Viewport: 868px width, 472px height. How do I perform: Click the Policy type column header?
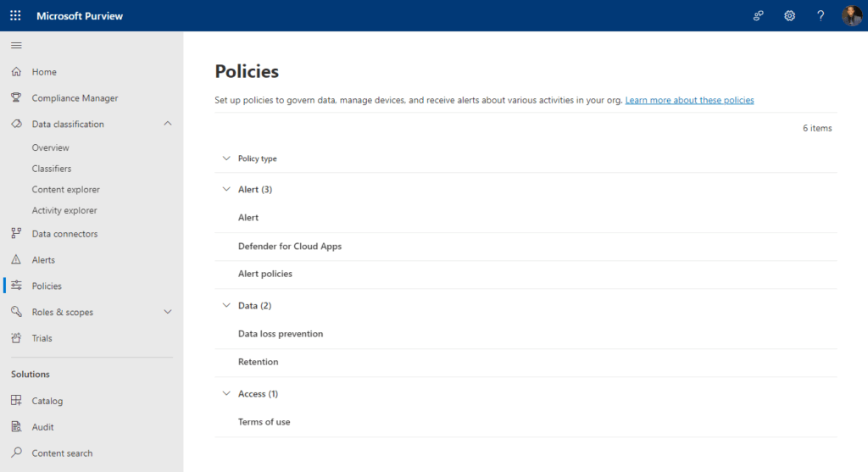258,158
